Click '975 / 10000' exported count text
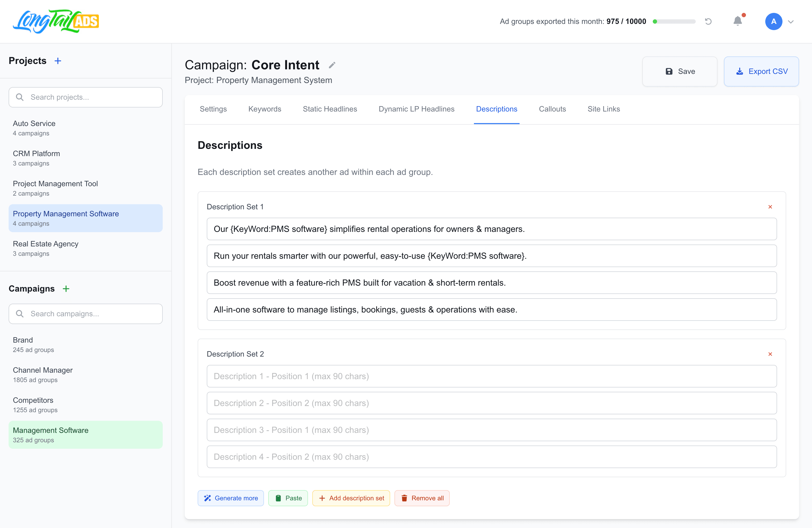Viewport: 812px width, 528px height. point(626,21)
